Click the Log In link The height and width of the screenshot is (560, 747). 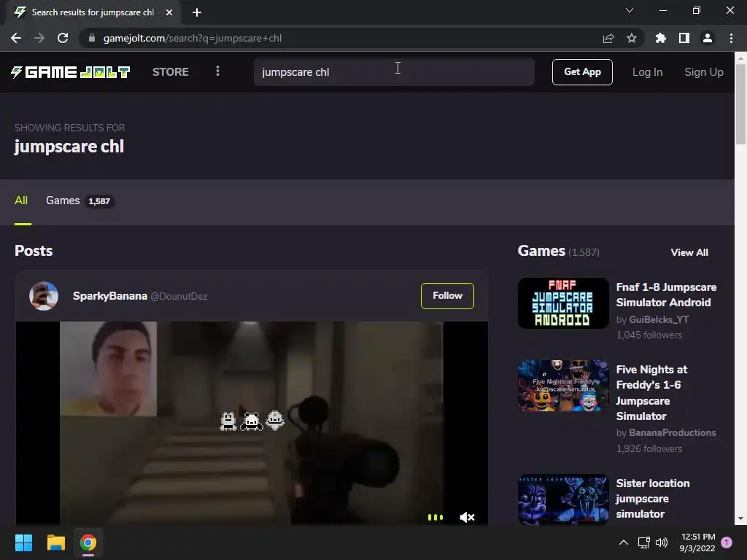click(647, 72)
